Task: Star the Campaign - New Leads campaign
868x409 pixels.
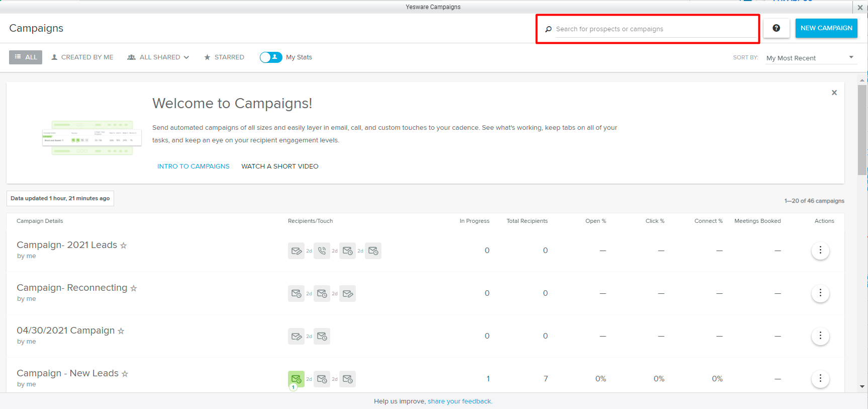Action: pyautogui.click(x=125, y=374)
